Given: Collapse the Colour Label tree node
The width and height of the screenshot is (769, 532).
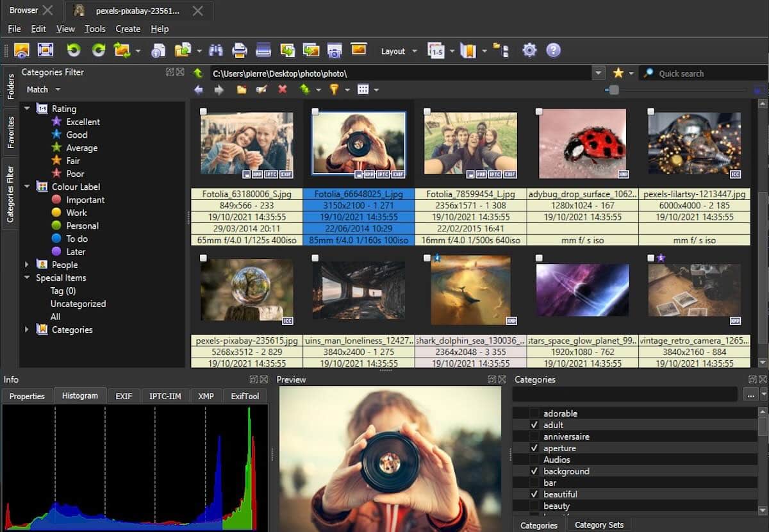Looking at the screenshot, I should click(27, 187).
